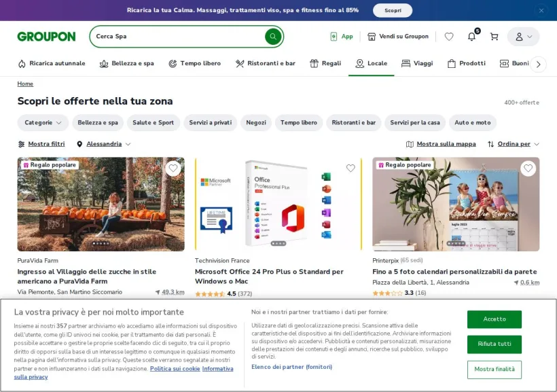Open Politica sui cookie link
This screenshot has height=392, width=557.
[x=175, y=369]
